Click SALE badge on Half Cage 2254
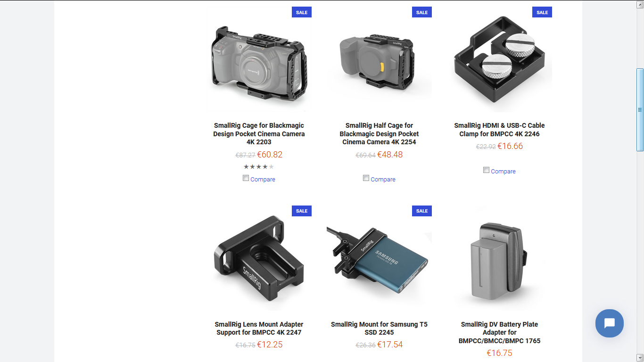The image size is (644, 362). (422, 12)
